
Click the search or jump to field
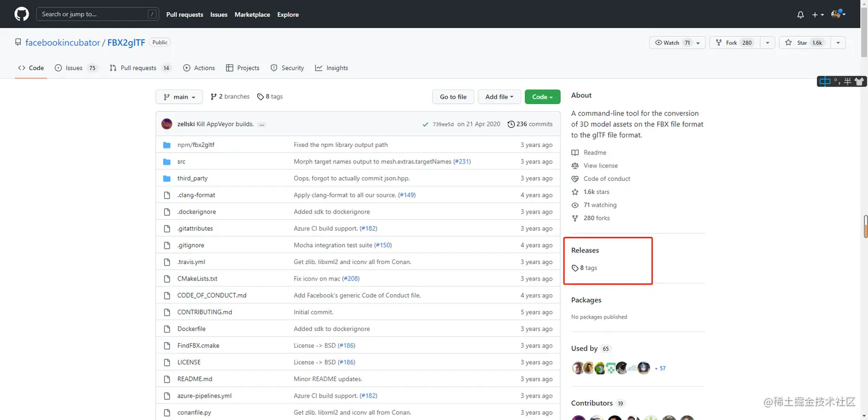(x=98, y=14)
